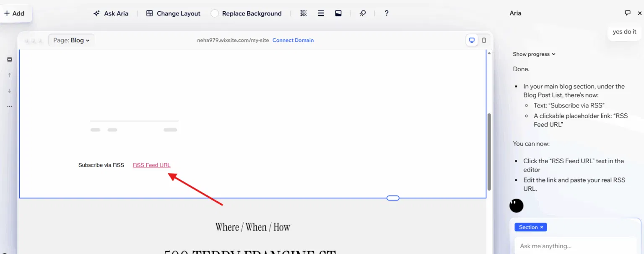Viewport: 644px width, 254px height.
Task: Open the three-dot more options menu
Action: [9, 106]
